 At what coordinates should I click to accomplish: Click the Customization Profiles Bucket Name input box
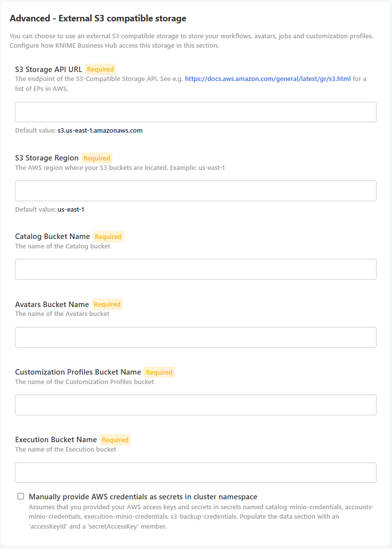[x=196, y=405]
